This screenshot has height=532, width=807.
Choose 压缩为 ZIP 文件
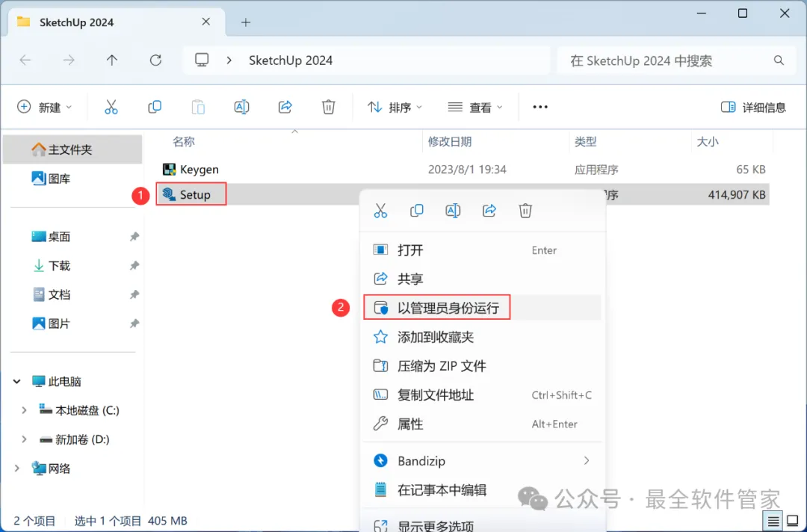pos(482,366)
